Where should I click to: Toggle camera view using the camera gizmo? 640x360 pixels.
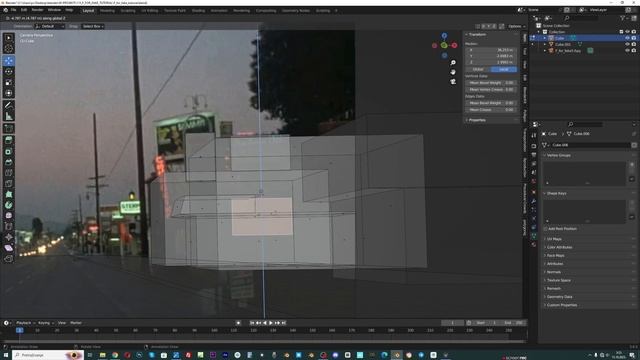[x=453, y=82]
